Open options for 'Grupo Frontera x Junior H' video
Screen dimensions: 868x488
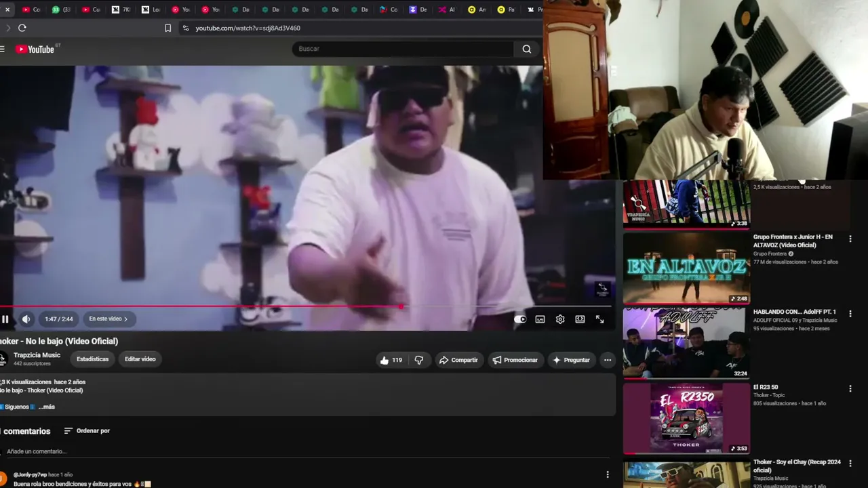(x=850, y=239)
